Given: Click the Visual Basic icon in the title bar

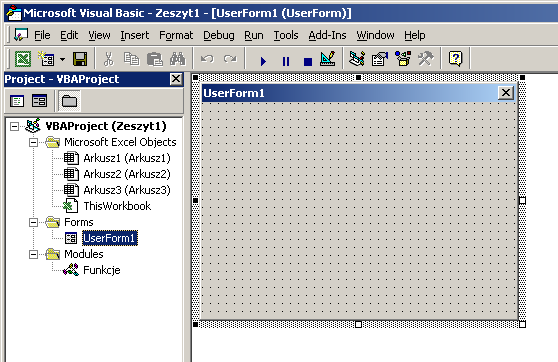Looking at the screenshot, I should pos(14,13).
